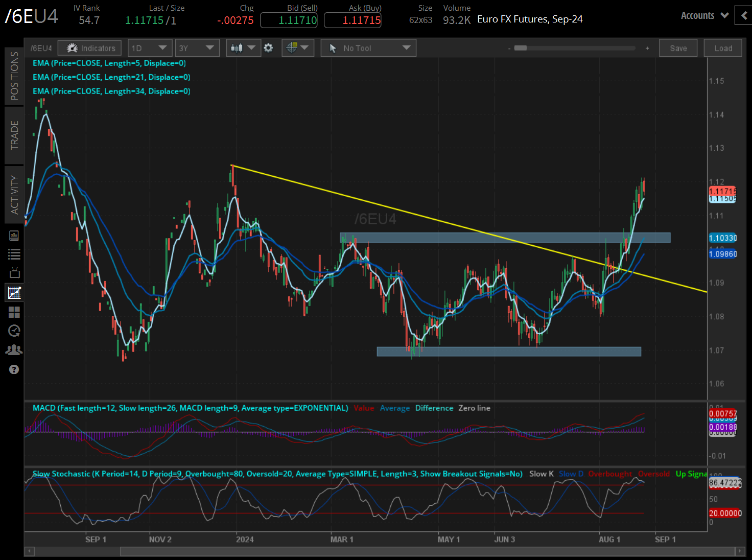The image size is (752, 560).
Task: Open the chart settings gear
Action: coord(268,48)
